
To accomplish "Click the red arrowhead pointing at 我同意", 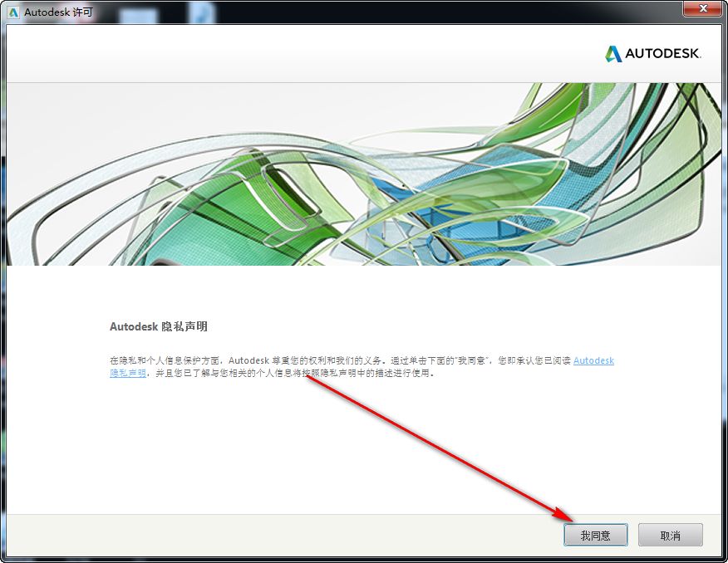I will point(563,513).
